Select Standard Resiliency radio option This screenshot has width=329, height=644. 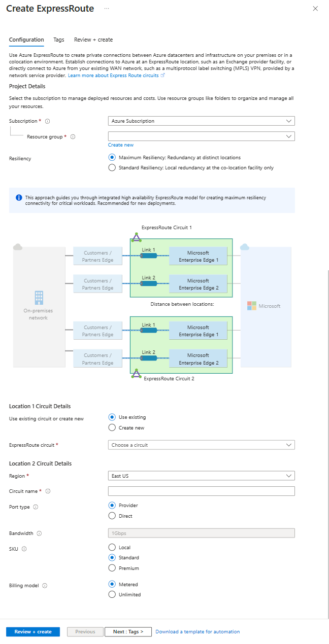pyautogui.click(x=112, y=168)
